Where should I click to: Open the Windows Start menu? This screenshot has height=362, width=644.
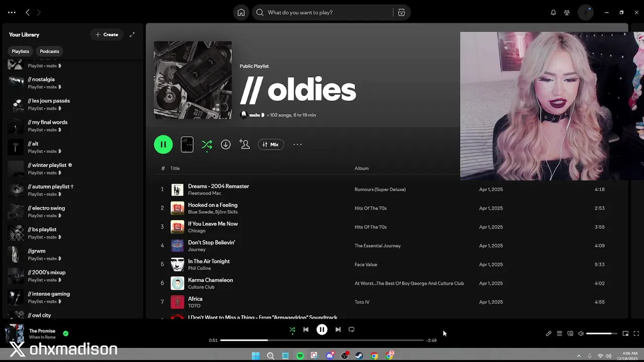pos(256,356)
